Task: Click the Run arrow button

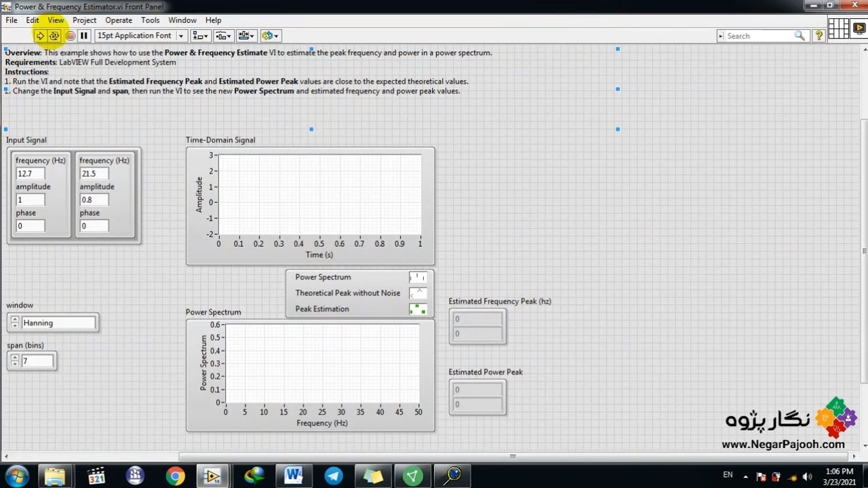Action: pyautogui.click(x=40, y=36)
